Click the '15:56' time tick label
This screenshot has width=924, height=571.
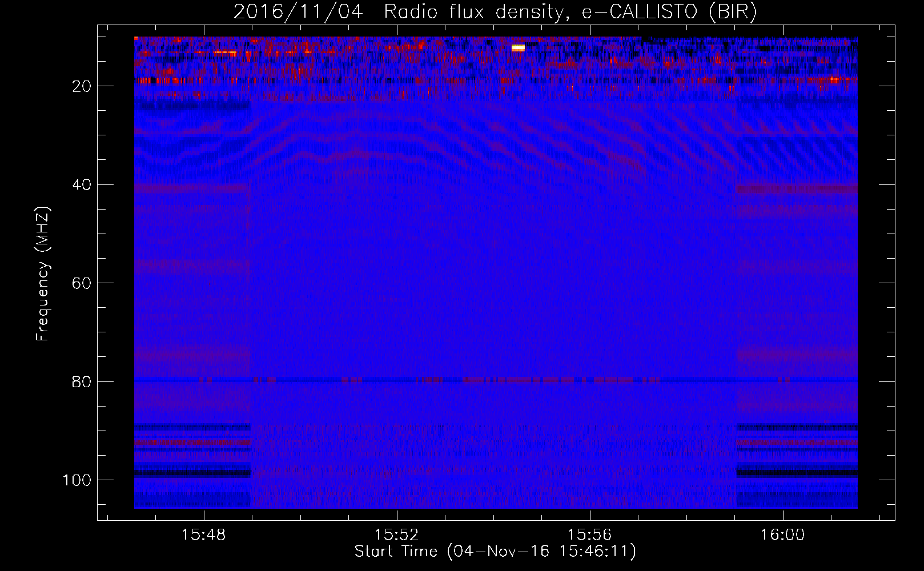[x=589, y=535]
